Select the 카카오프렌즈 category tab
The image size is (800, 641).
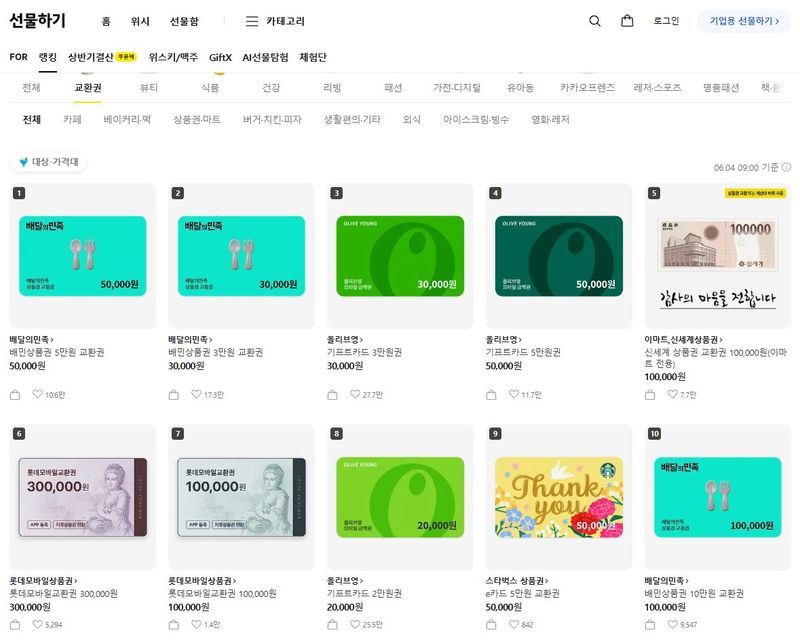tap(587, 88)
